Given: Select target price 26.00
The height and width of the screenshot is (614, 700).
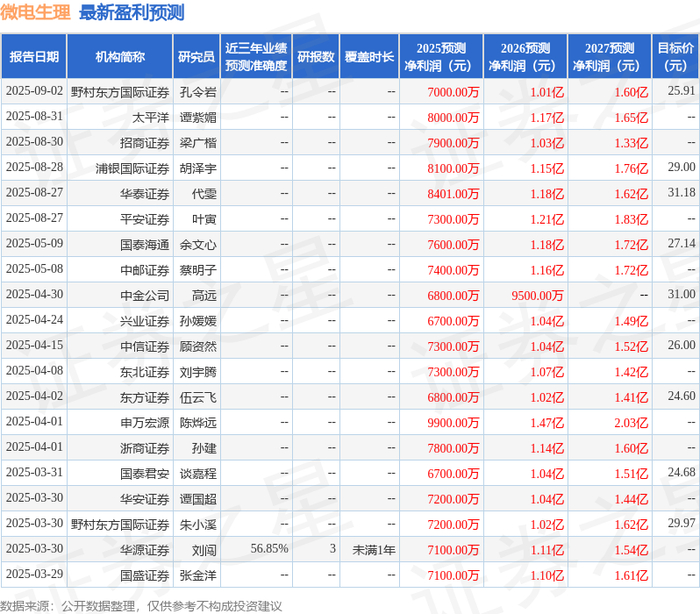Looking at the screenshot, I should (x=681, y=346).
